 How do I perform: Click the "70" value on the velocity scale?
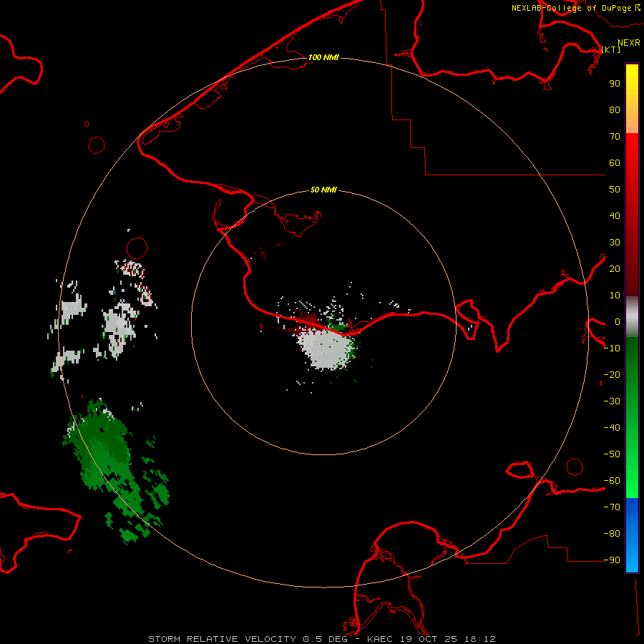615,137
